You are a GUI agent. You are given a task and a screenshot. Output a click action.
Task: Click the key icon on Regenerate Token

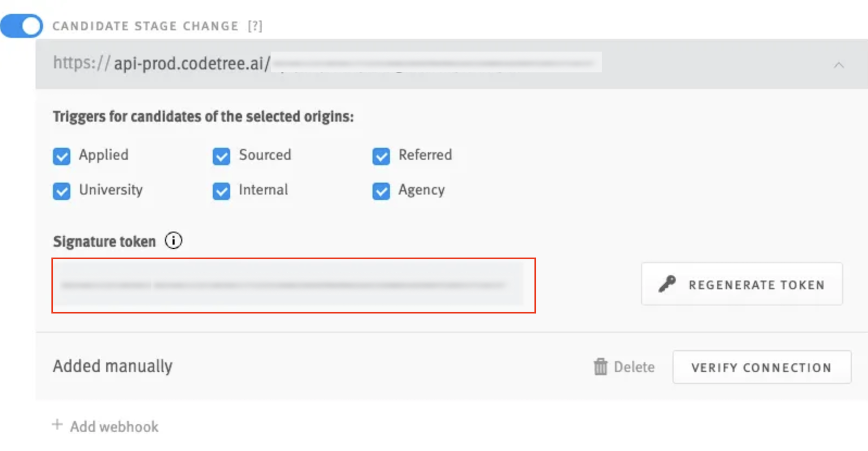(x=667, y=284)
